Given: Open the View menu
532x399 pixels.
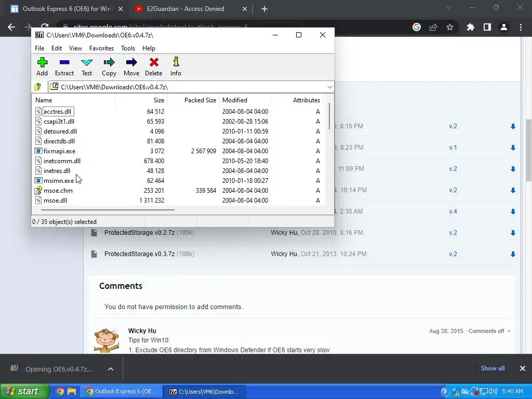Looking at the screenshot, I should tap(75, 48).
